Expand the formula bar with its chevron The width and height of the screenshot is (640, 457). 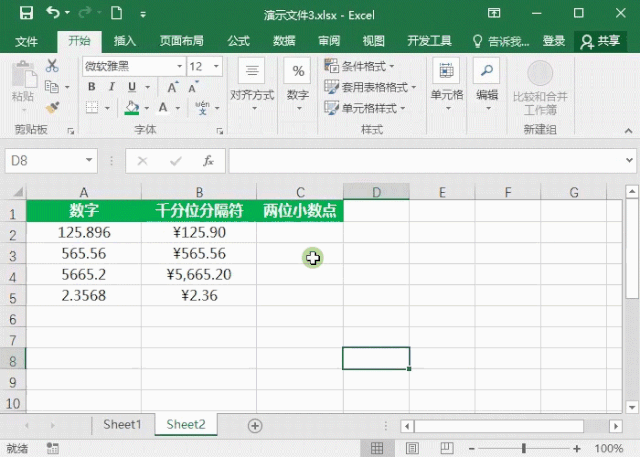tap(629, 160)
